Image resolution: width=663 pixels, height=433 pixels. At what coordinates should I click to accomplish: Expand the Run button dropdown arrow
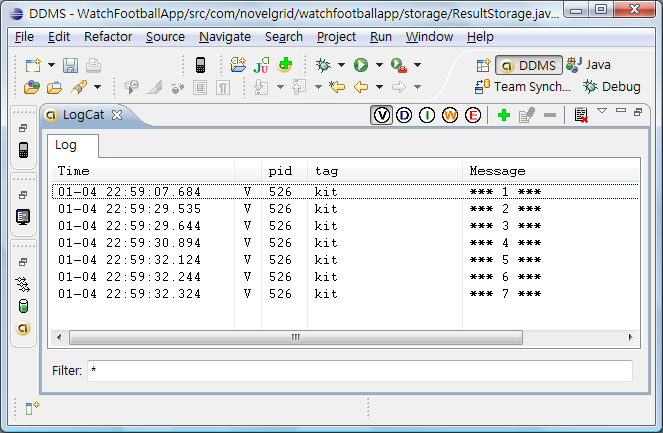(x=379, y=65)
